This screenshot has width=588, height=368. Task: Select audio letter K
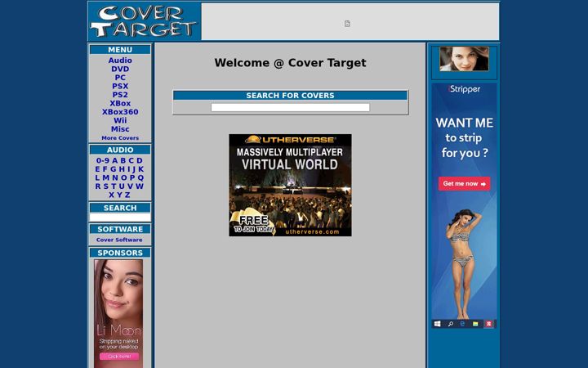click(x=141, y=169)
